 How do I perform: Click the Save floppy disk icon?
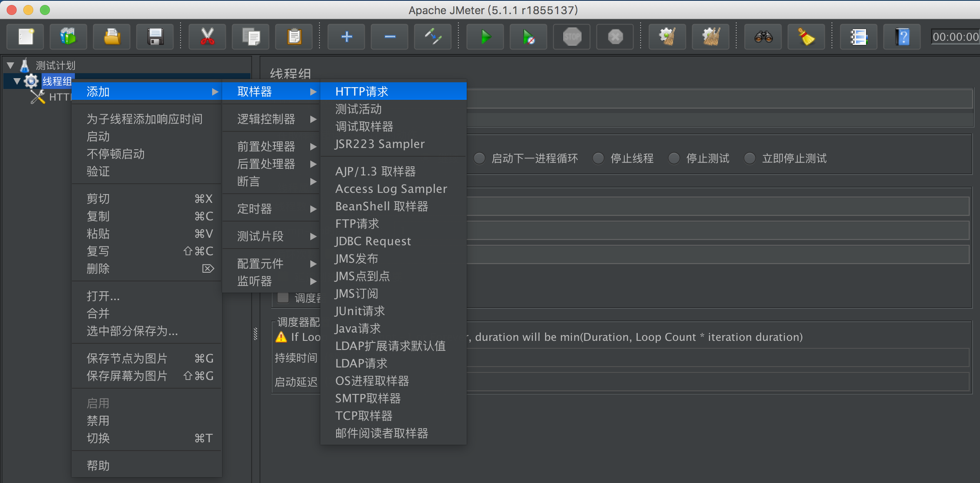pyautogui.click(x=155, y=37)
